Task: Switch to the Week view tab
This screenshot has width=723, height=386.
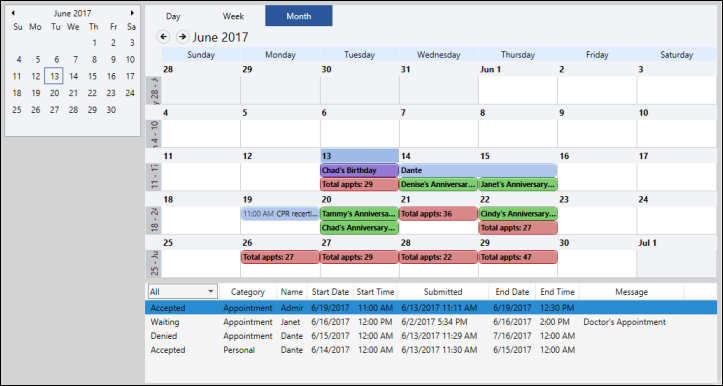Action: (233, 16)
